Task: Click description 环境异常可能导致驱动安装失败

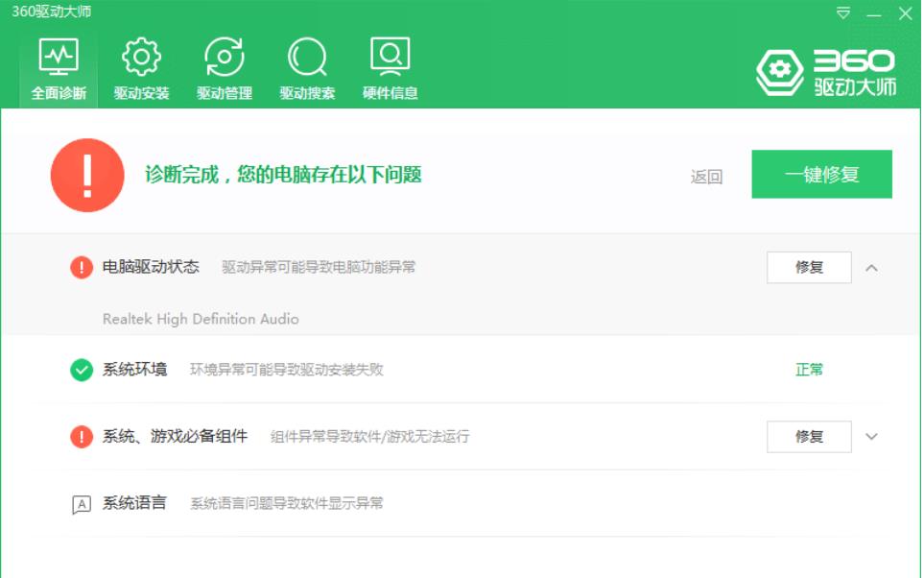Action: click(x=286, y=370)
